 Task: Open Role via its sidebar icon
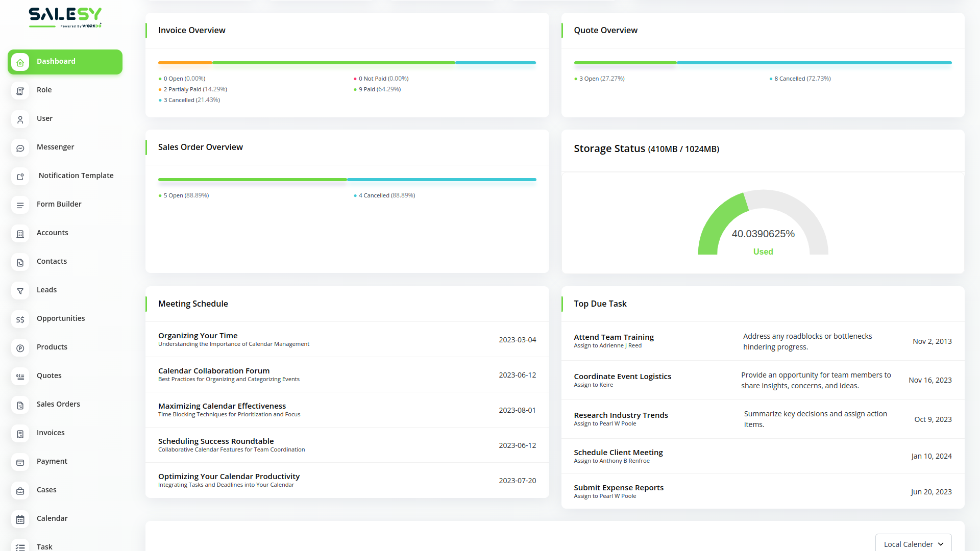click(x=20, y=91)
